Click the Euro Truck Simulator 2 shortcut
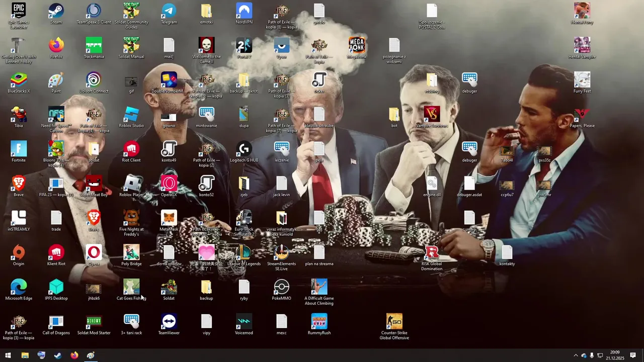Image resolution: width=644 pixels, height=362 pixels. point(244,223)
